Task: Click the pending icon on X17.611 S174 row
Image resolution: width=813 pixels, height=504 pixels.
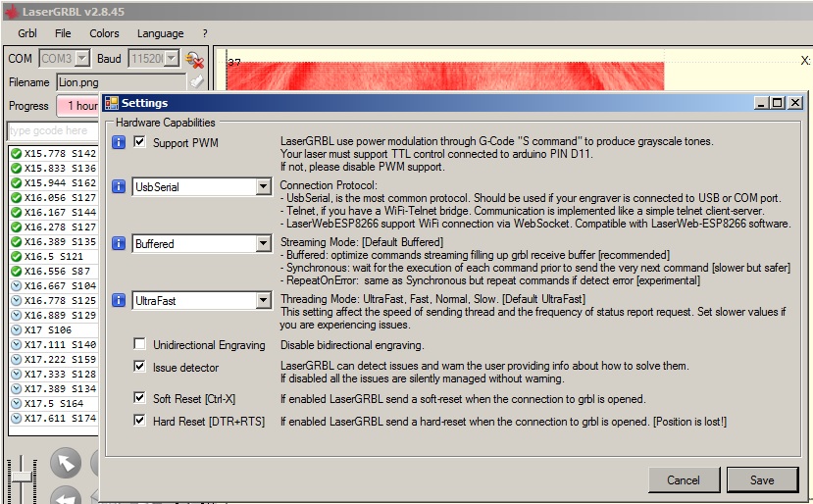Action: tap(16, 418)
